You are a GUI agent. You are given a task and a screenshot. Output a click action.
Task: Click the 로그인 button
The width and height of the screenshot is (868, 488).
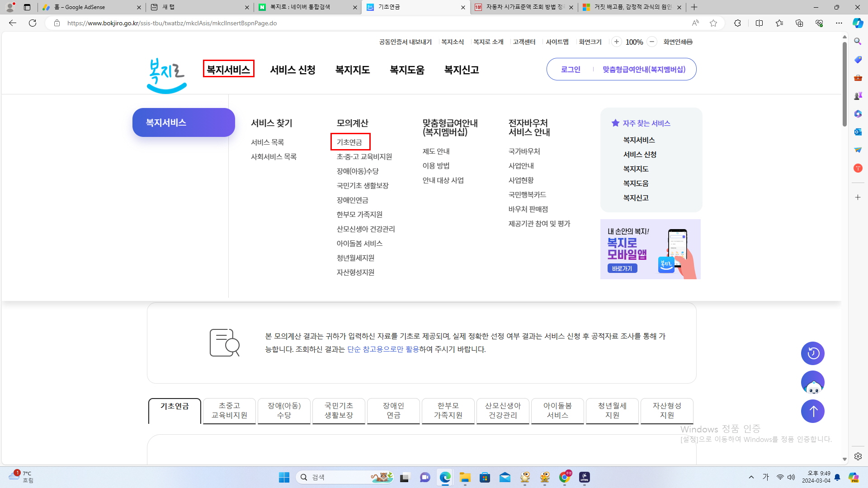[571, 69]
